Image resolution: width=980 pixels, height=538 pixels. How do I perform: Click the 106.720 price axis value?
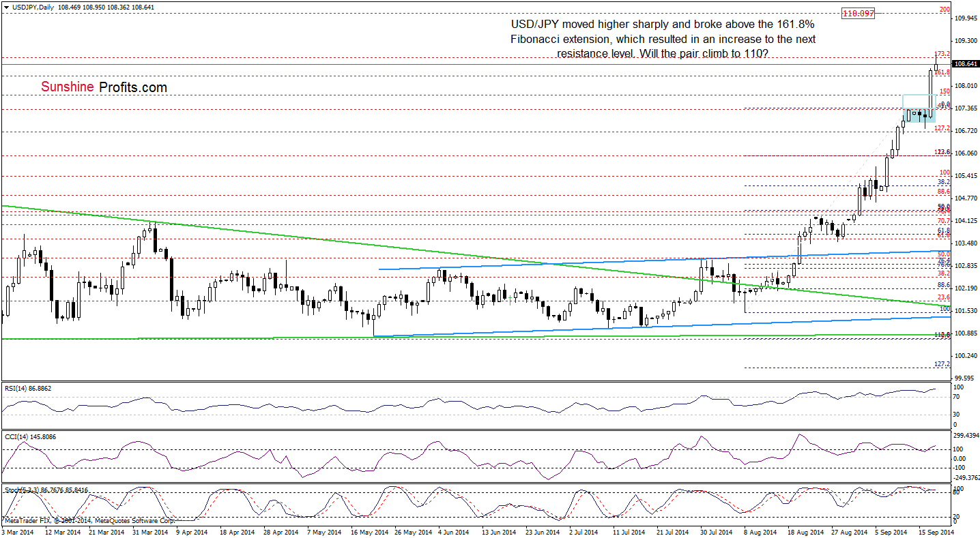(x=965, y=131)
